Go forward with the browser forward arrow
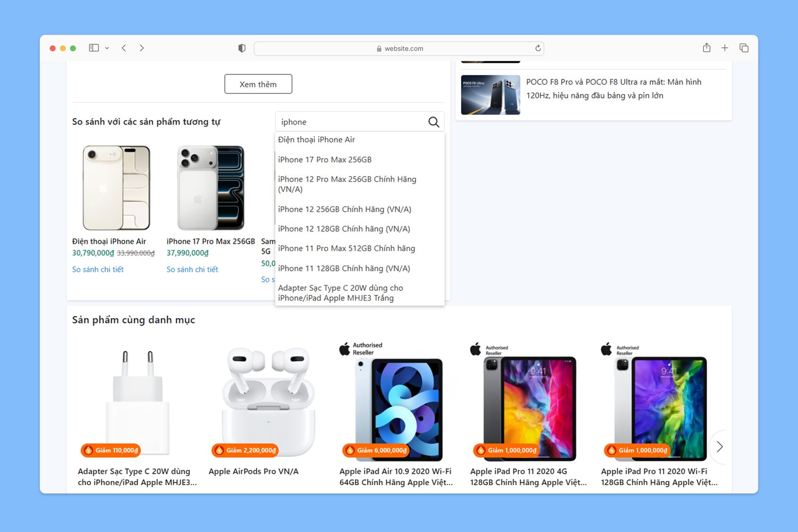The width and height of the screenshot is (798, 532). coord(142,48)
